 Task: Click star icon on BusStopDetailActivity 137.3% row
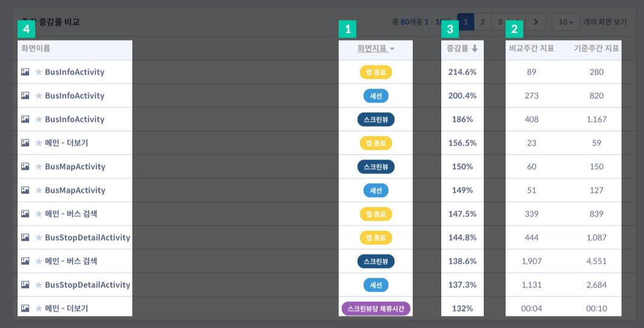coord(39,285)
